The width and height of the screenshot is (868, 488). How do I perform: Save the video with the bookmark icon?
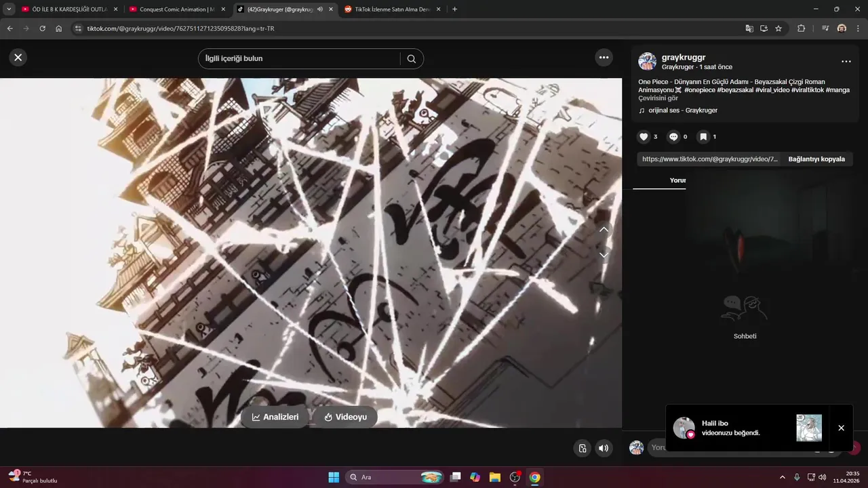click(703, 137)
